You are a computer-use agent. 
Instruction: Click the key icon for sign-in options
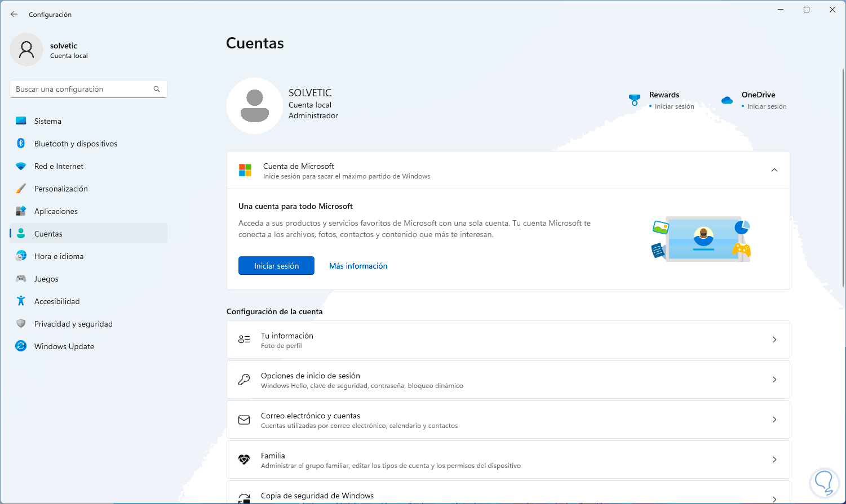point(244,380)
